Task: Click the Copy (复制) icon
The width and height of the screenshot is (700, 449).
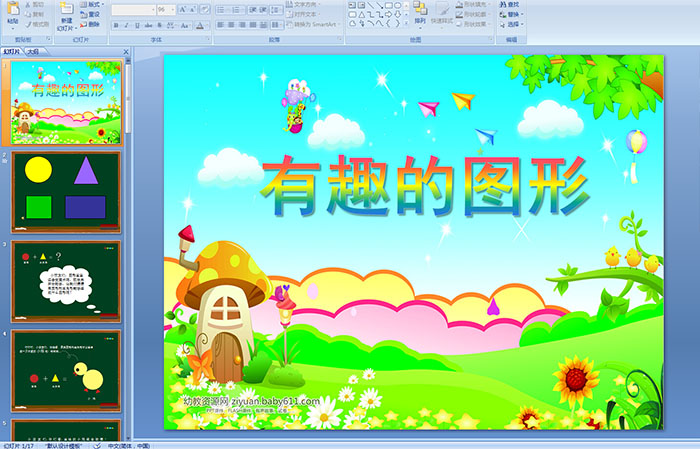Action: [x=29, y=14]
